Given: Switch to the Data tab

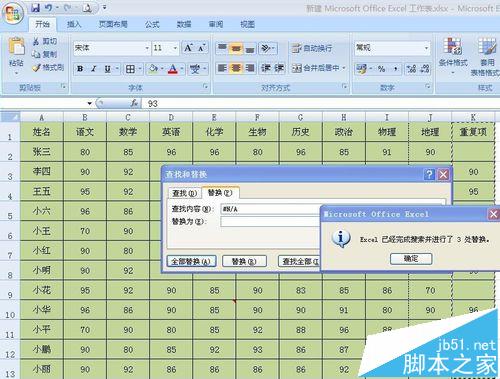Looking at the screenshot, I should pos(184,24).
